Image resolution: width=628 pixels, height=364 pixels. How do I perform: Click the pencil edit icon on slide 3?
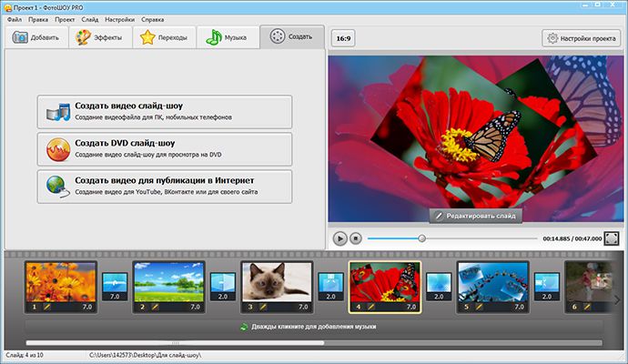tap(263, 307)
